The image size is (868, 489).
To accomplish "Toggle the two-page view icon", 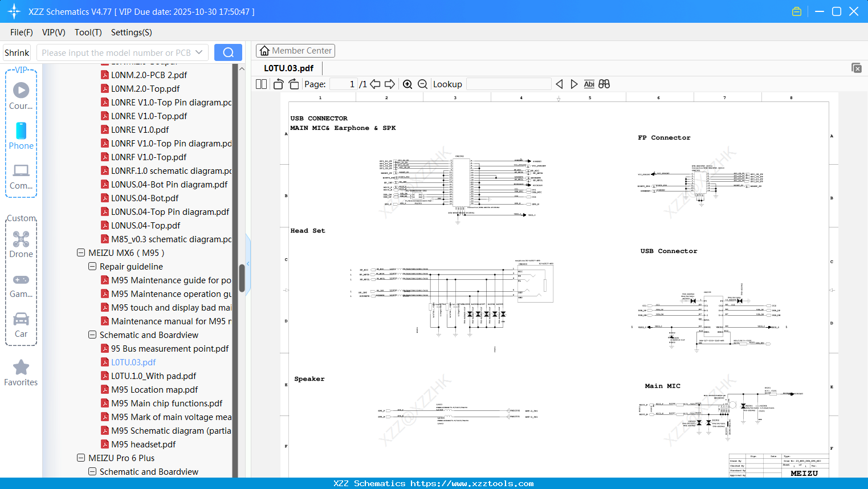I will tap(261, 84).
